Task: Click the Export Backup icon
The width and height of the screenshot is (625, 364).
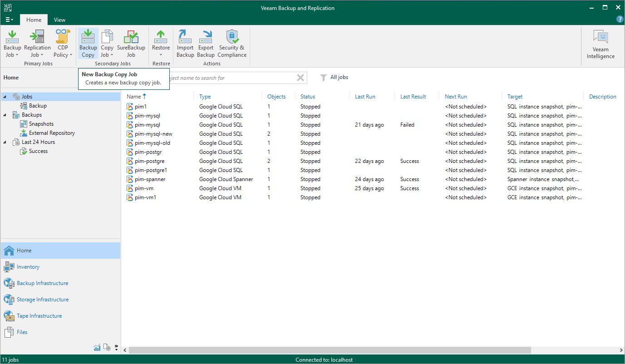Action: (206, 43)
